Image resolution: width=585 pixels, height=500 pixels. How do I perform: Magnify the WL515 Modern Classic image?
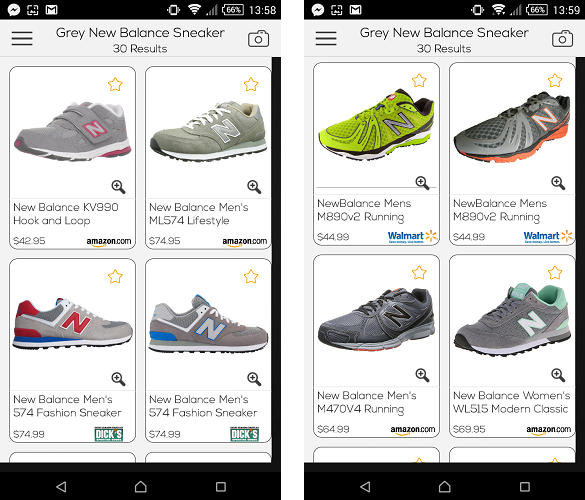558,375
